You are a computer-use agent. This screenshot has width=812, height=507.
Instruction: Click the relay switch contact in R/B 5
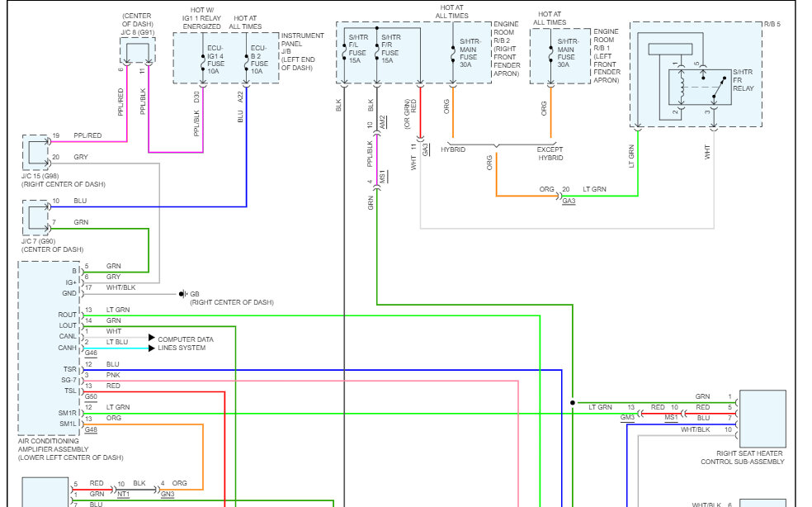pos(718,87)
